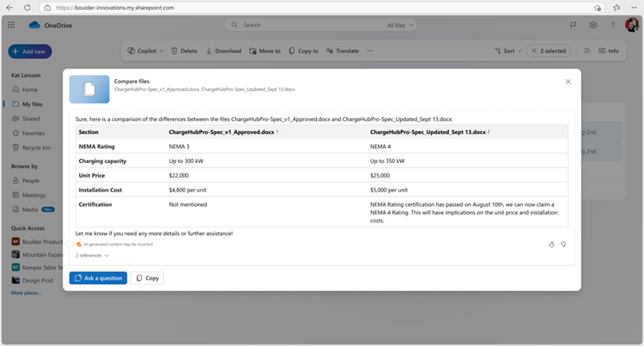Open Mountain Expan quick access item
Screen dimensions: 644x346
point(37,254)
